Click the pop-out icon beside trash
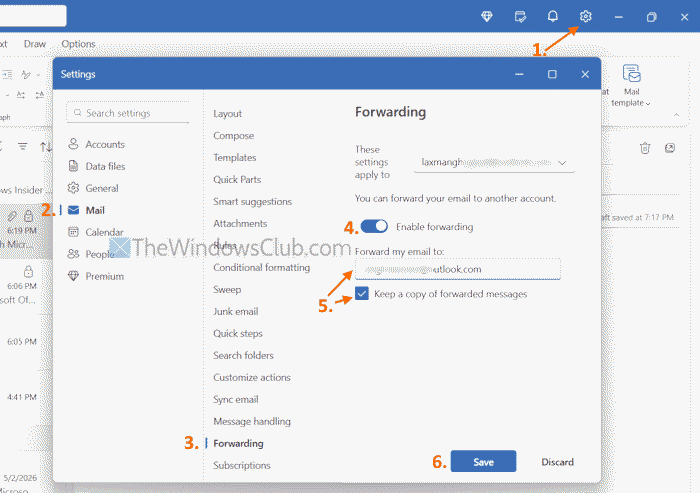 670,148
